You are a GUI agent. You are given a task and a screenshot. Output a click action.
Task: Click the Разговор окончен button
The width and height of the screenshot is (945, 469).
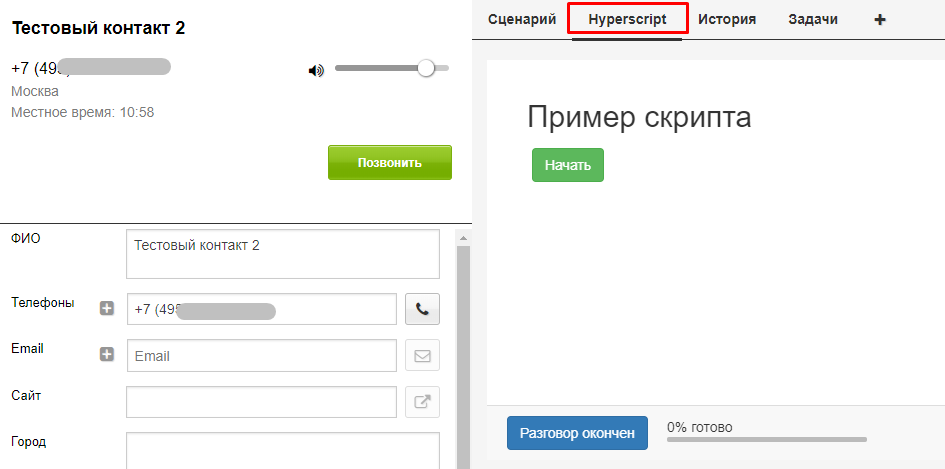577,433
